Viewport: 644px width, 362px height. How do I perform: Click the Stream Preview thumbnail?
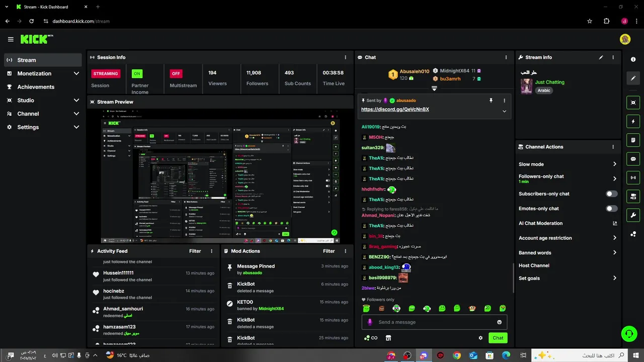tap(220, 176)
